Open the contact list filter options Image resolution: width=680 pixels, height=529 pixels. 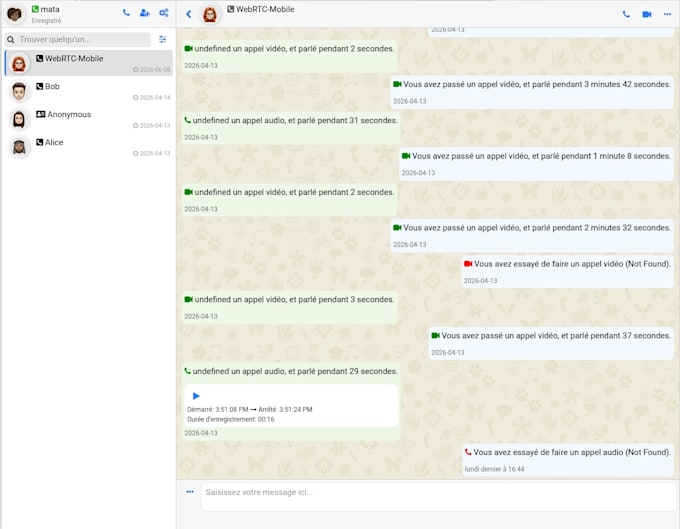pyautogui.click(x=163, y=39)
